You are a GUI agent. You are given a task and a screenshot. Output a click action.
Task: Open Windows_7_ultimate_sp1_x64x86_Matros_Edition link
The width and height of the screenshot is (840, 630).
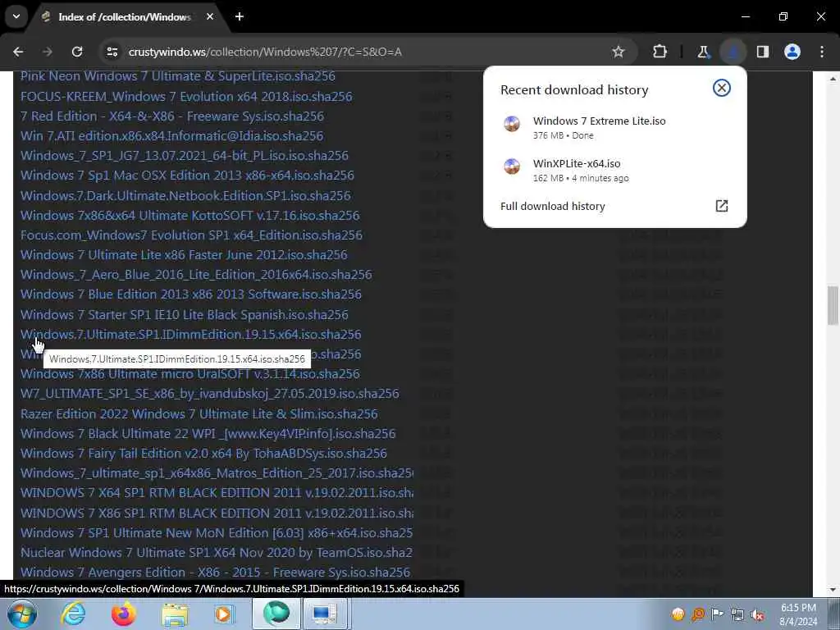tap(217, 473)
